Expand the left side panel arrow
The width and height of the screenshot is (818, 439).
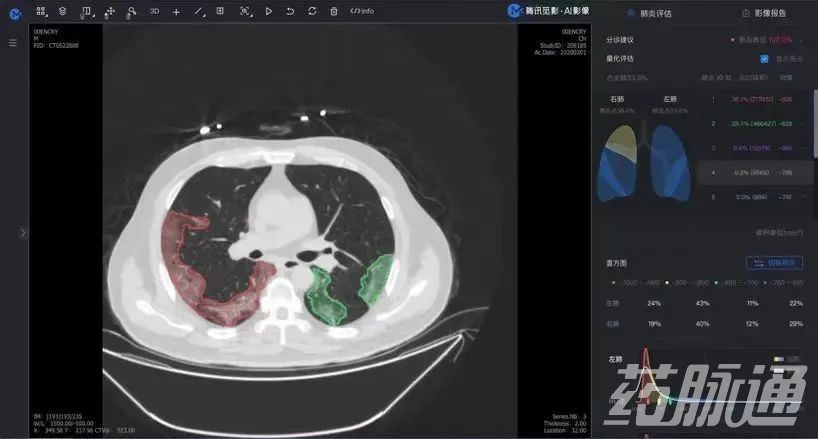[x=22, y=232]
